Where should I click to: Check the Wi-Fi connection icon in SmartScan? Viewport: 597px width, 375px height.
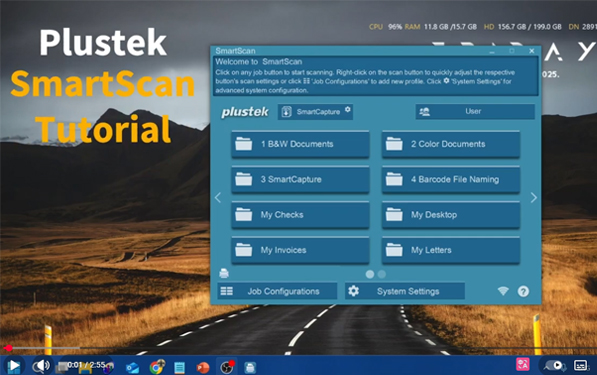click(503, 291)
